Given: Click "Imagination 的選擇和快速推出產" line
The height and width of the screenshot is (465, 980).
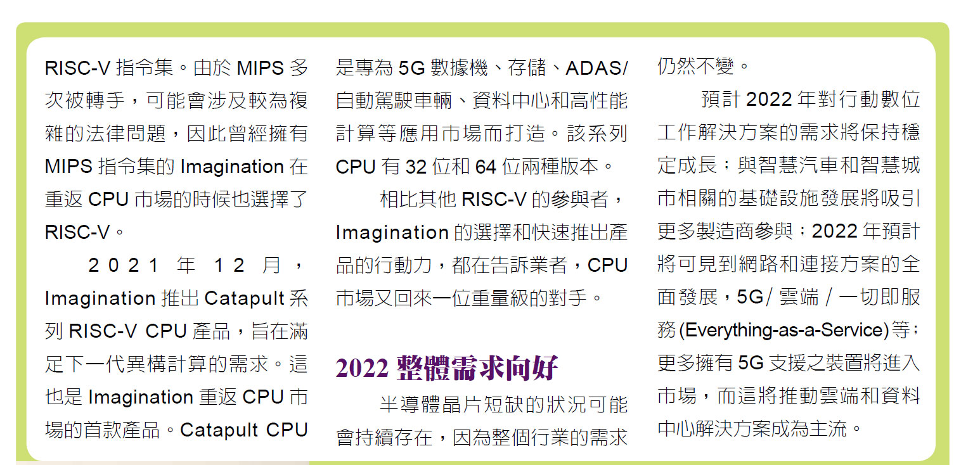Looking at the screenshot, I should point(481,232).
